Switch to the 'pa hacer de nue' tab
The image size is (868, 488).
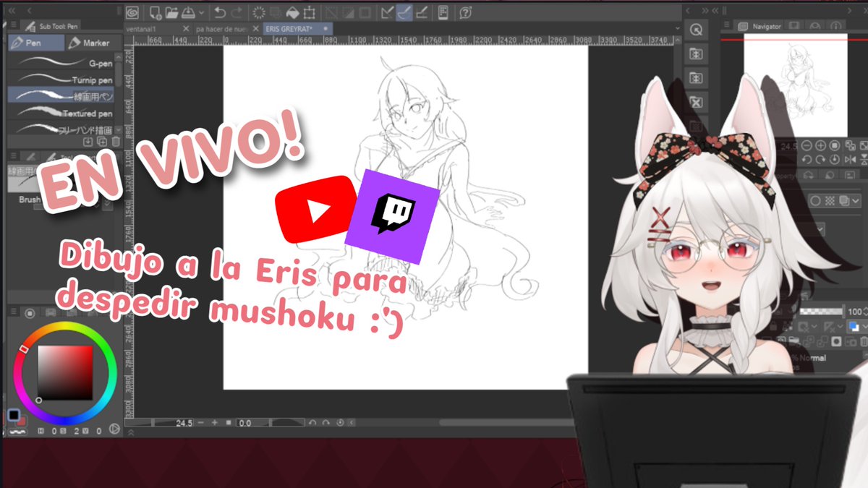[x=221, y=28]
